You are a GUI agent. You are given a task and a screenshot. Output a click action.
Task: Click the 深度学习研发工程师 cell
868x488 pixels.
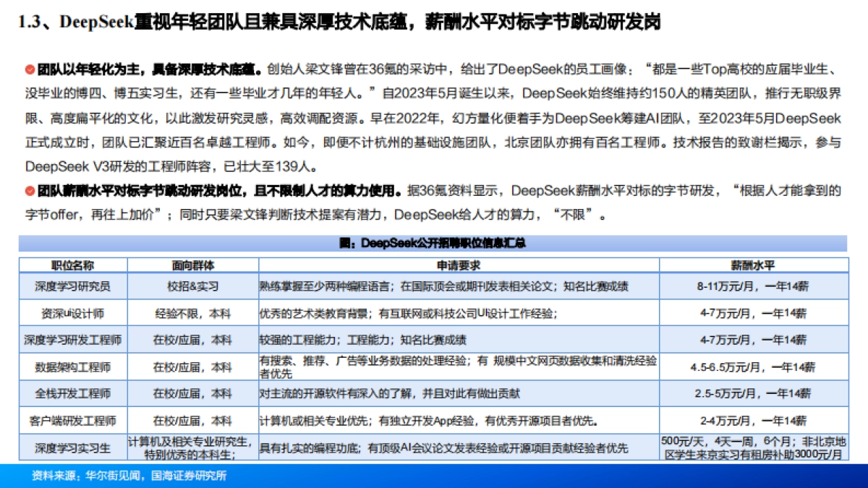[x=75, y=339]
